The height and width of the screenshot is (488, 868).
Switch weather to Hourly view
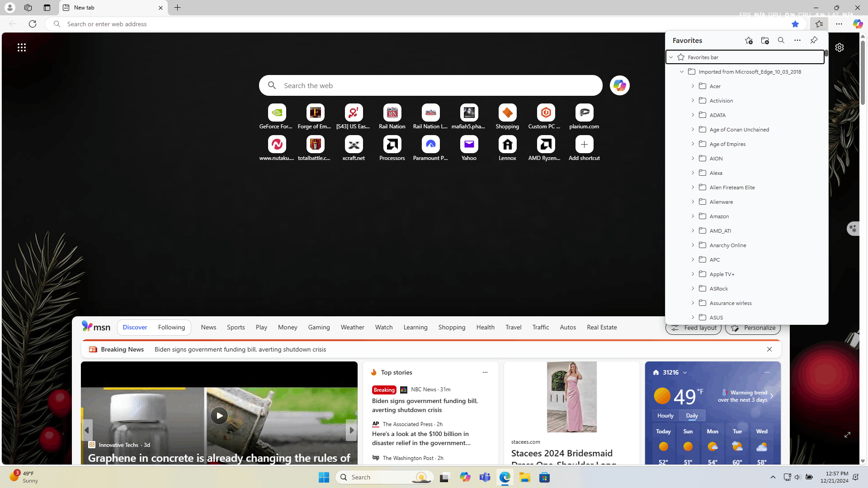tap(665, 416)
